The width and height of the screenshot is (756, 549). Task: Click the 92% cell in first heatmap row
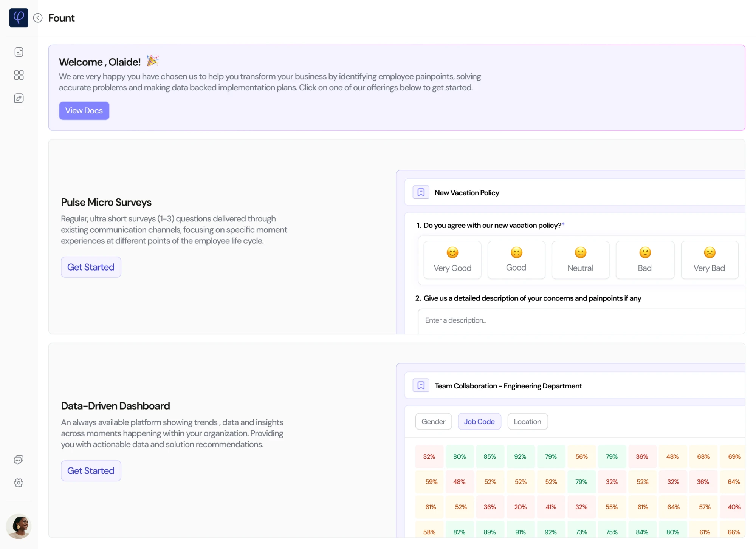[x=520, y=456]
